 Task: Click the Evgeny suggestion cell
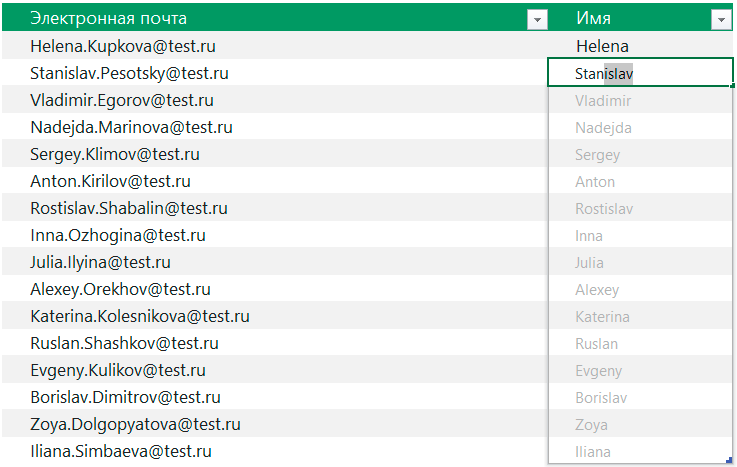click(641, 370)
